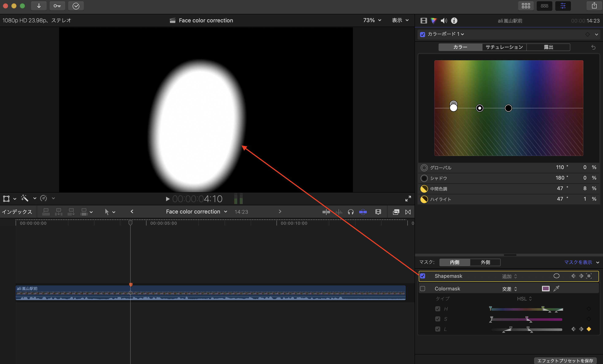Click the Colormask eyedropper tool
603x364 pixels.
point(556,289)
